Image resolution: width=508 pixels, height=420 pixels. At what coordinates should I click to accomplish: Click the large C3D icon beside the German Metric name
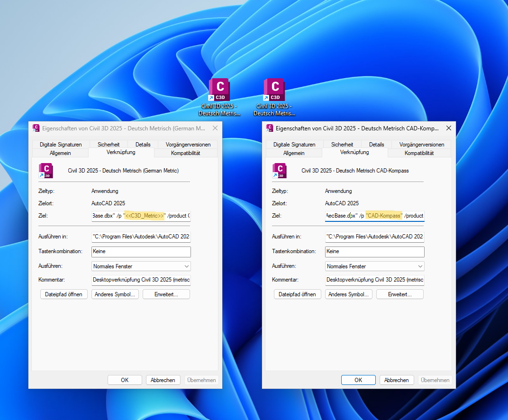pos(46,171)
